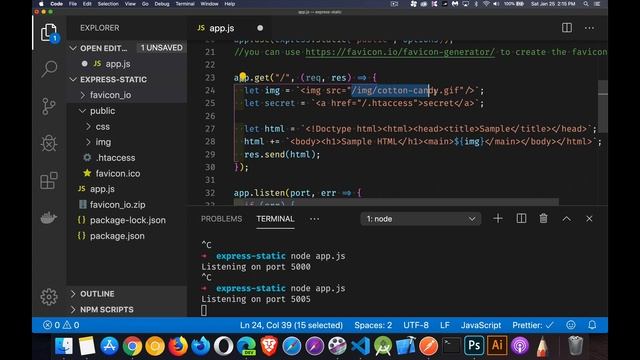Screen dimensions: 640x360
Task: Open the Explorer view in activity bar
Action: [x=49, y=33]
